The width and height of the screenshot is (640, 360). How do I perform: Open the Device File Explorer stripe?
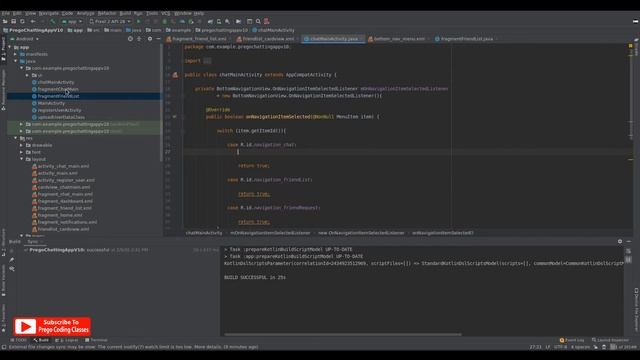pos(636,310)
